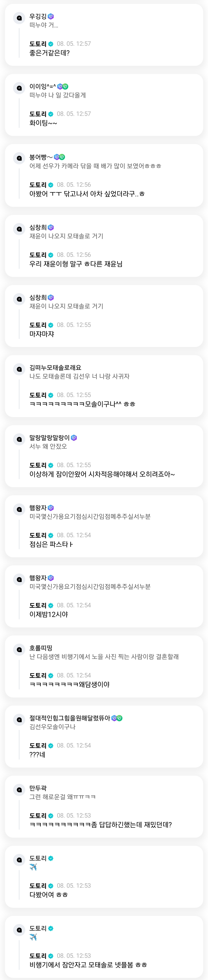Click the avatar icon beside 김떠누모태솔로래요
This screenshot has width=208, height=980.
click(x=19, y=369)
